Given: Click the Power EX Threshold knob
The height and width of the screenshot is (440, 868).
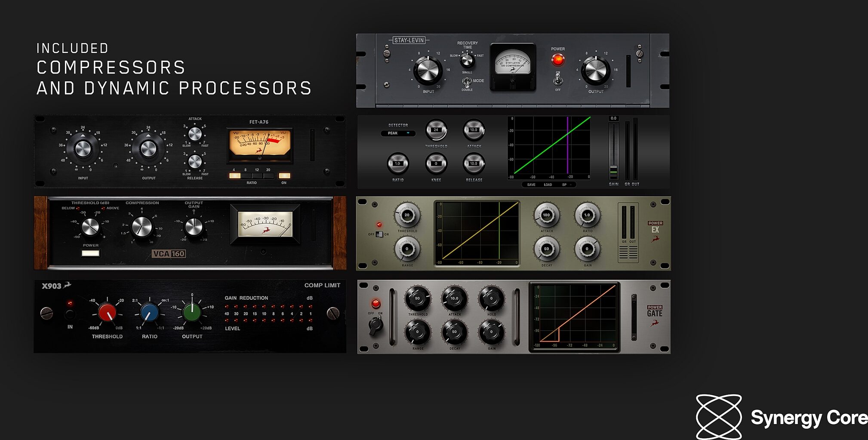Looking at the screenshot, I should (x=407, y=215).
